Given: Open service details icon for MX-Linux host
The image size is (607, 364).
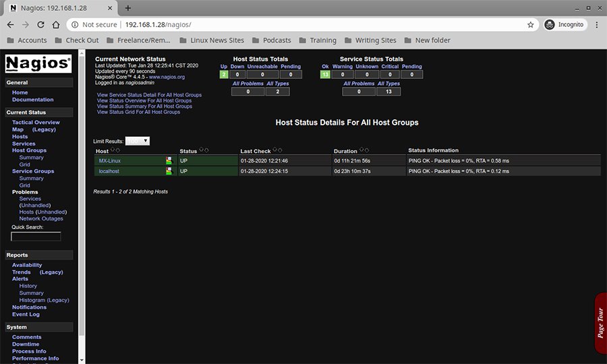Looking at the screenshot, I should click(169, 160).
